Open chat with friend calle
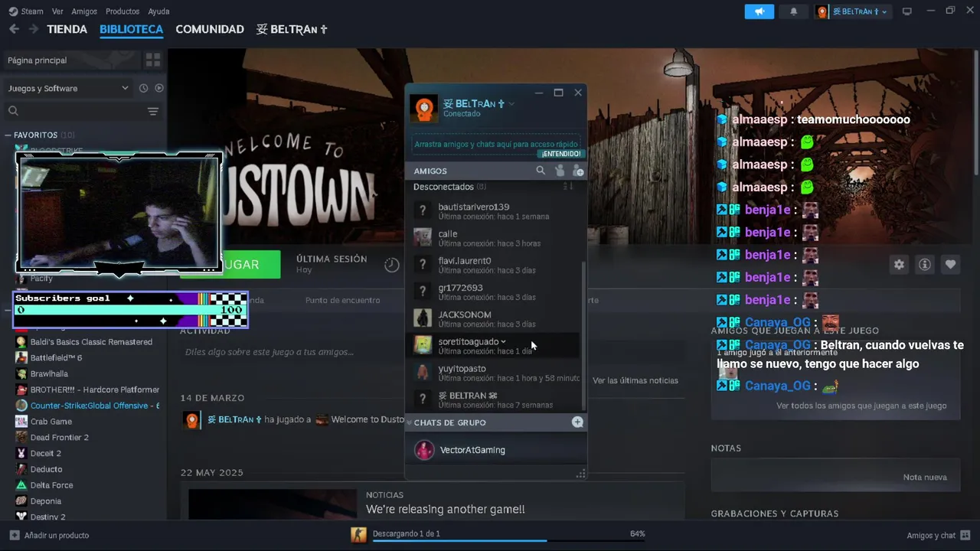The image size is (980, 551). tap(495, 238)
